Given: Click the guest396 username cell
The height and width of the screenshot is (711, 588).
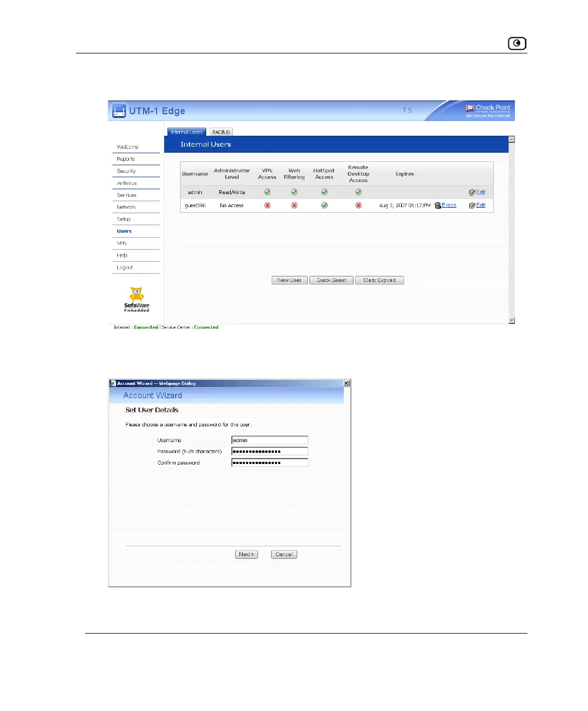Looking at the screenshot, I should tap(195, 206).
